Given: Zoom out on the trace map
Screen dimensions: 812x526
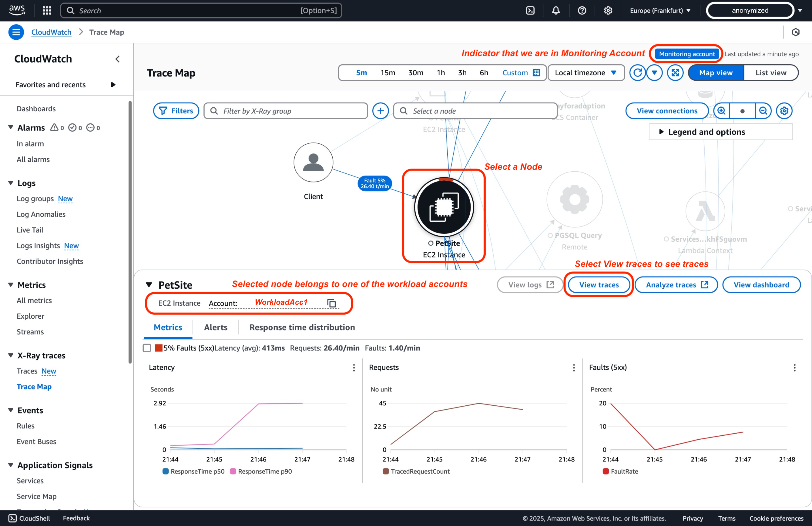Looking at the screenshot, I should tap(763, 111).
